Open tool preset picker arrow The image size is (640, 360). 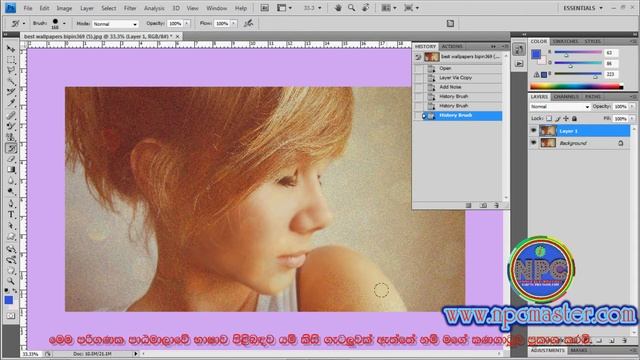click(24, 24)
